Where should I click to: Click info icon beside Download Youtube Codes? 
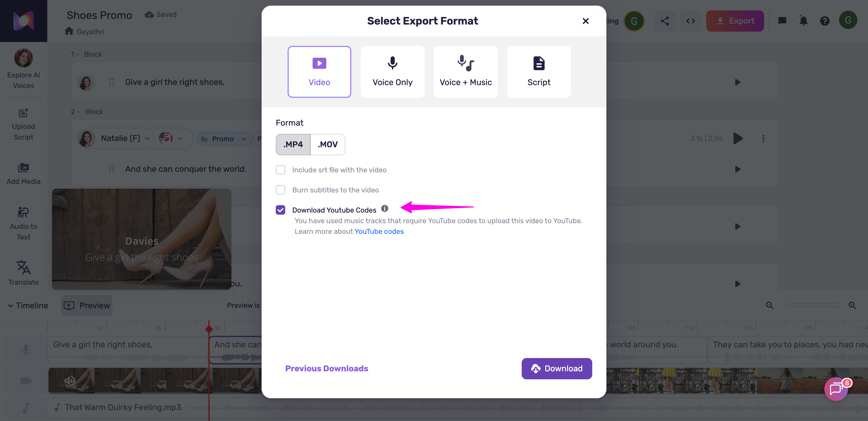point(384,208)
